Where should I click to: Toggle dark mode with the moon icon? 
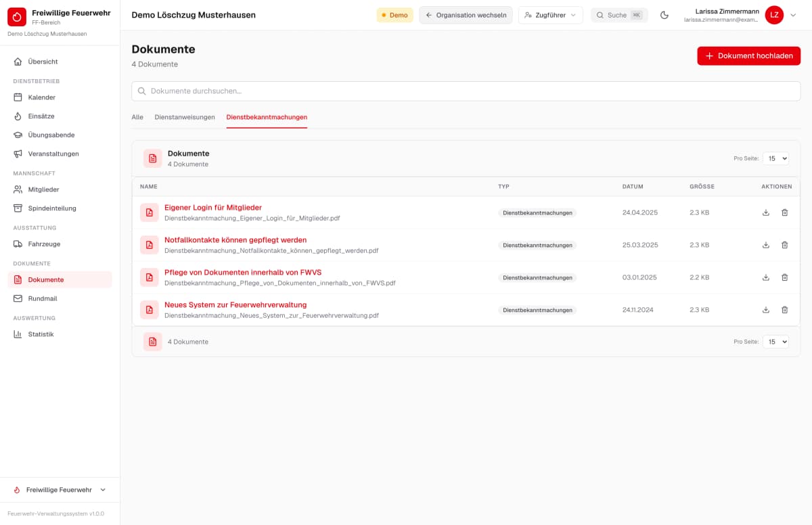tap(664, 15)
